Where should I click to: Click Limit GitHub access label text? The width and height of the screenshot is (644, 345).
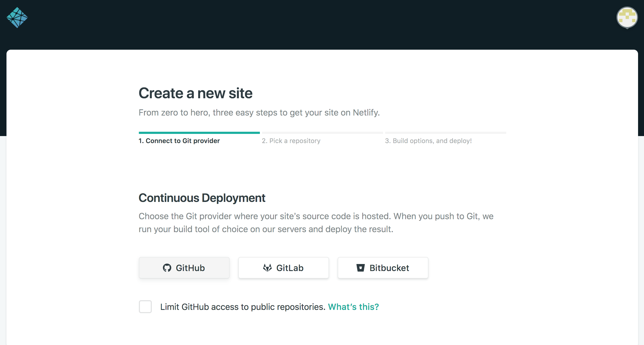click(x=243, y=307)
